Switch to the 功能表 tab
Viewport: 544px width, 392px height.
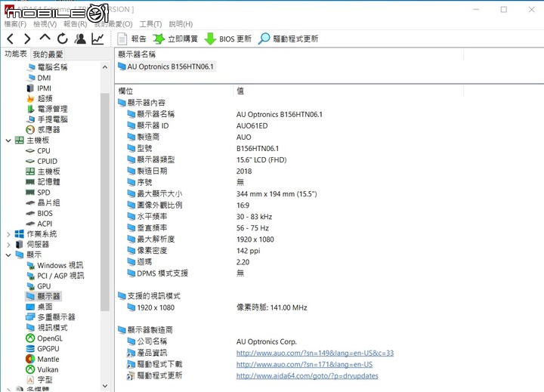click(16, 54)
